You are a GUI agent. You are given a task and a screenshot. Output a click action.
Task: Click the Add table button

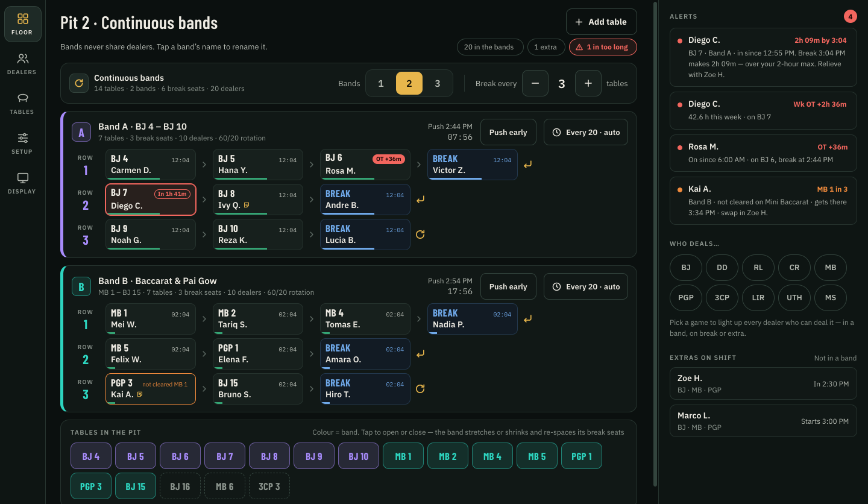602,22
